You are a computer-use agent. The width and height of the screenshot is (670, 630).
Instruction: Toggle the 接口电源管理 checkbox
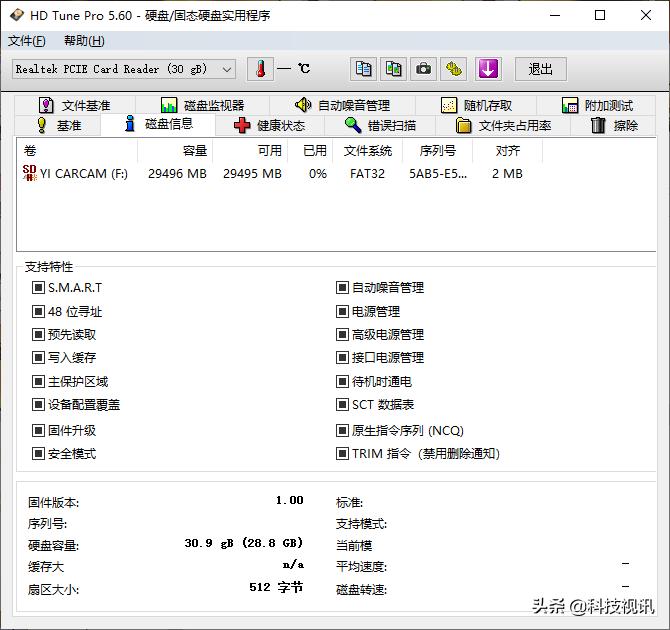click(x=342, y=357)
